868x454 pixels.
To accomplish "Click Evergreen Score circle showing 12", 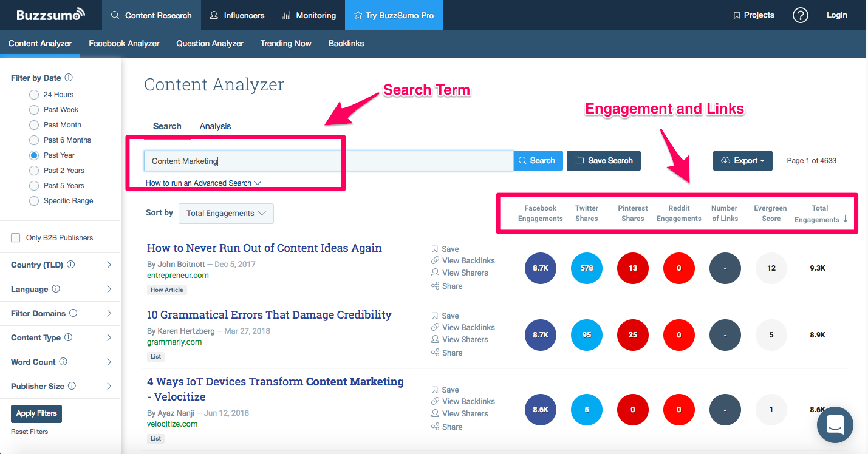I will coord(771,268).
